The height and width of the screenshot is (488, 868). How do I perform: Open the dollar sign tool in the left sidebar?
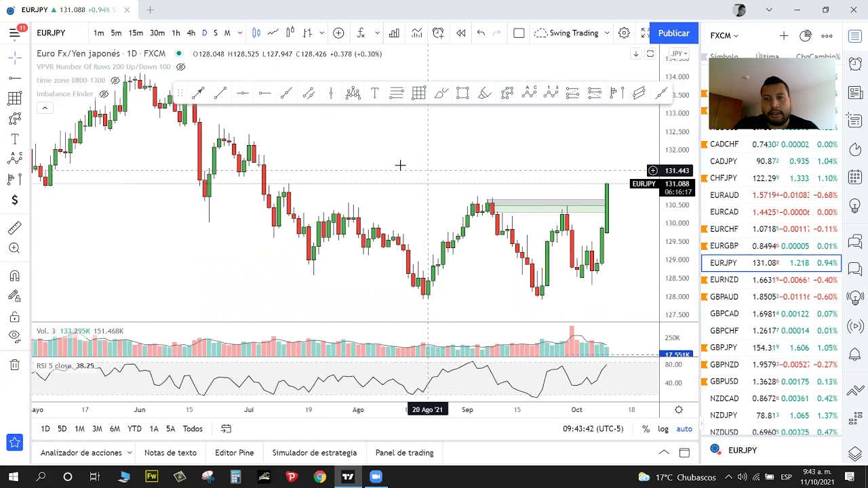pos(14,200)
